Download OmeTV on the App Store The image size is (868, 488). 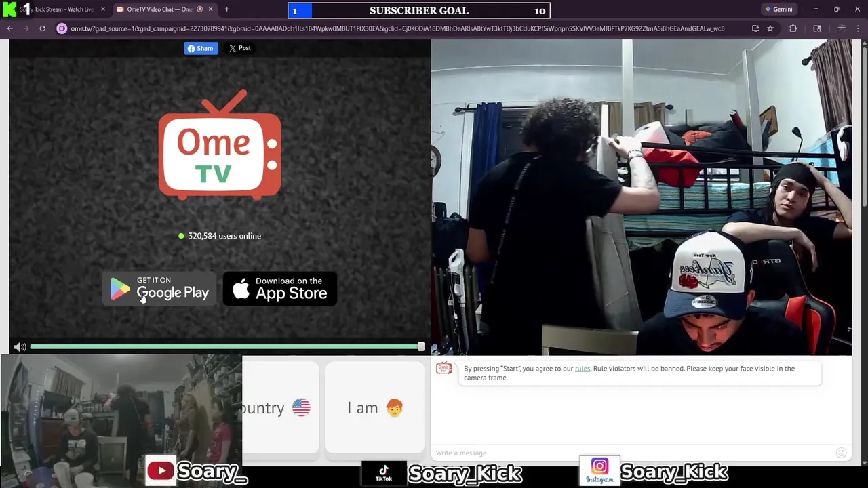280,289
